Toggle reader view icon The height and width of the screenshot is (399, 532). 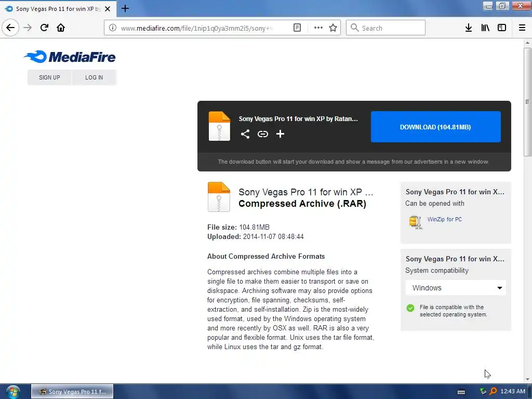(x=297, y=28)
